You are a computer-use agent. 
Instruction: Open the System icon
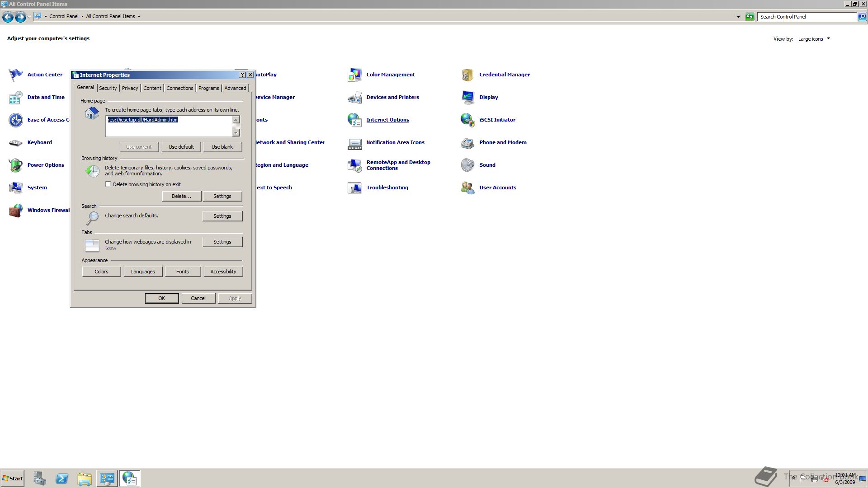[16, 188]
